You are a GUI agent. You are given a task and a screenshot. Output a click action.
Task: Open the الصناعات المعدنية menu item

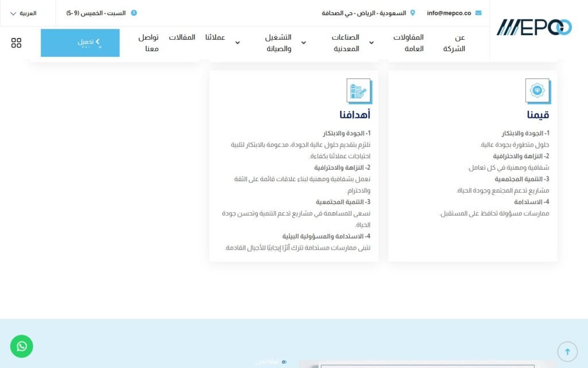tap(345, 43)
